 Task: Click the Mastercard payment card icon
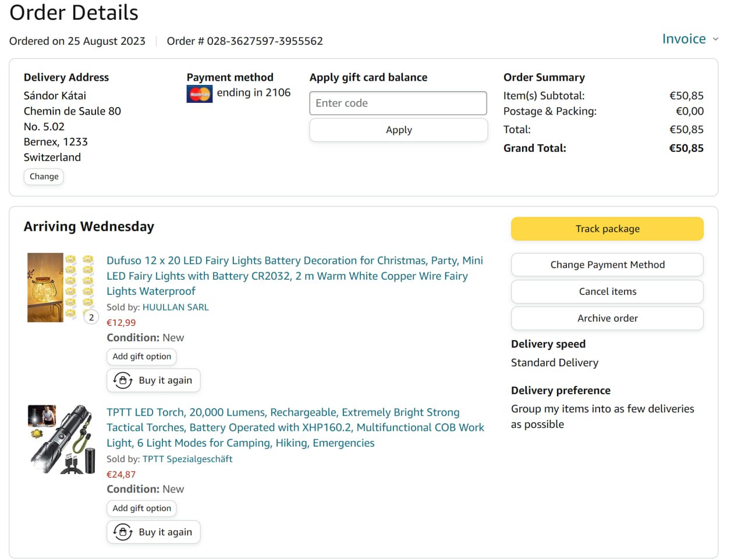(x=199, y=94)
